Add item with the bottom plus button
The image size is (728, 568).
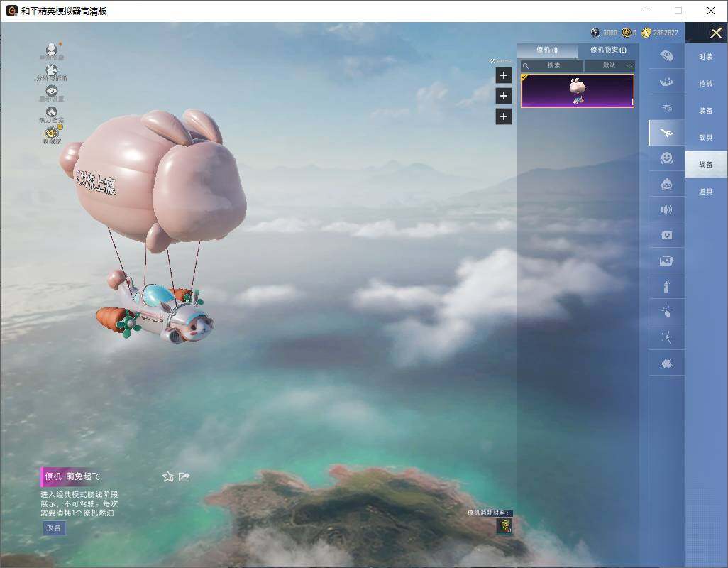504,116
